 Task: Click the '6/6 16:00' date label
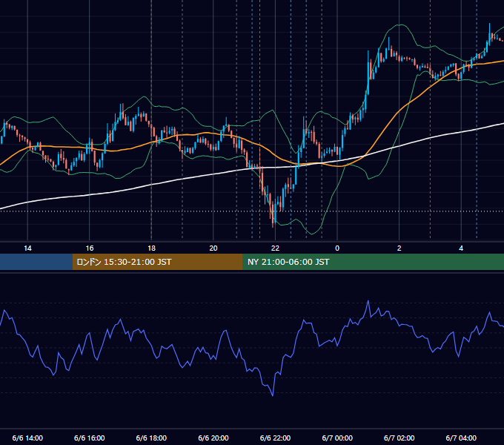coord(90,438)
